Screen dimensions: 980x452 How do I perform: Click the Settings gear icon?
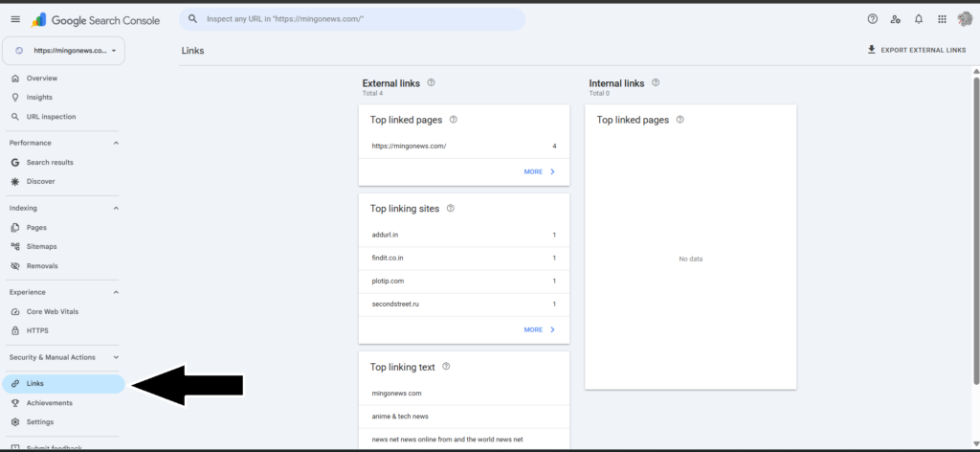click(15, 422)
